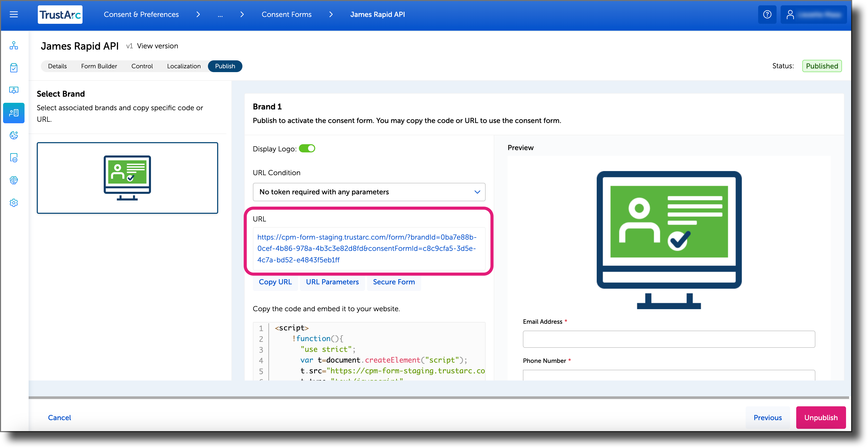Click the Secure Form button
Screen dimensions: 868x448
coord(394,282)
